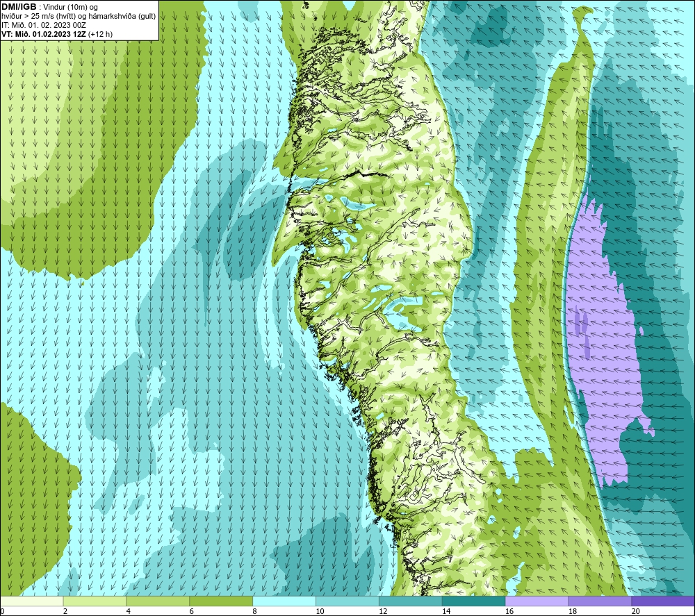Viewport: 695px width, 616px height.
Task: Click the 8-10 m/s pale cyan legend swatch
Action: point(284,601)
